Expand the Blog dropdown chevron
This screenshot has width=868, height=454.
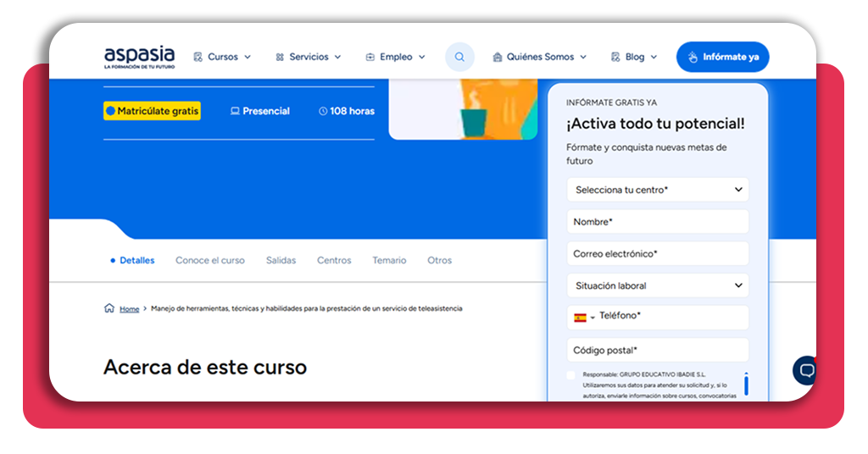654,57
